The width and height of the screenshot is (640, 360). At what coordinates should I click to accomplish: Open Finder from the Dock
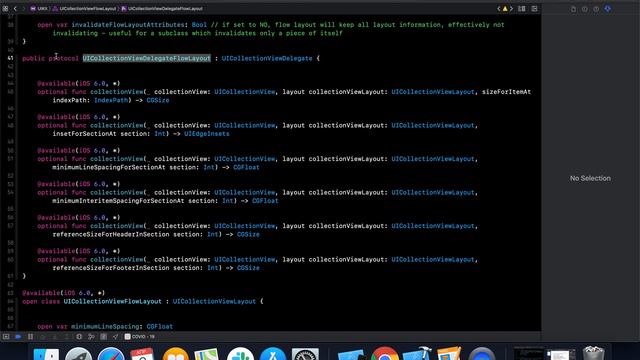(46, 354)
